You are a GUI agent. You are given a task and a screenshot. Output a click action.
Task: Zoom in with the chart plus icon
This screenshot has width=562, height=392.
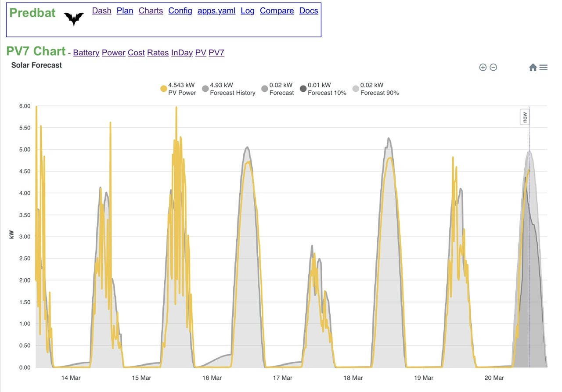[483, 67]
